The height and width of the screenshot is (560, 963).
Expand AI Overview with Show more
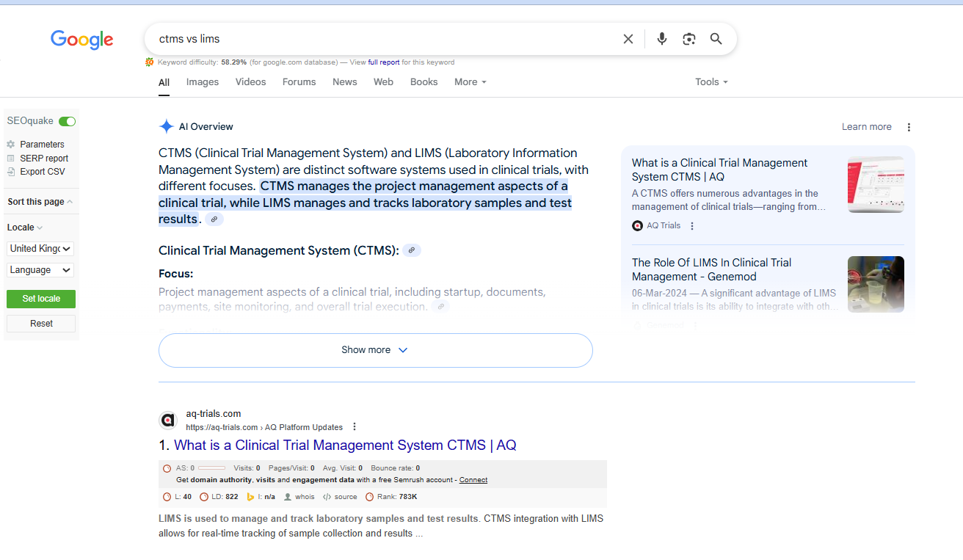375,350
